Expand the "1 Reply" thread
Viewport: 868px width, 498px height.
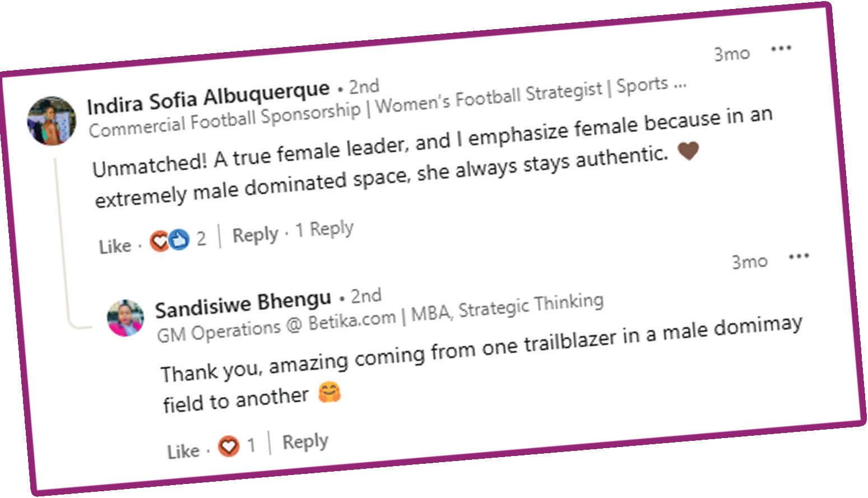click(x=324, y=229)
